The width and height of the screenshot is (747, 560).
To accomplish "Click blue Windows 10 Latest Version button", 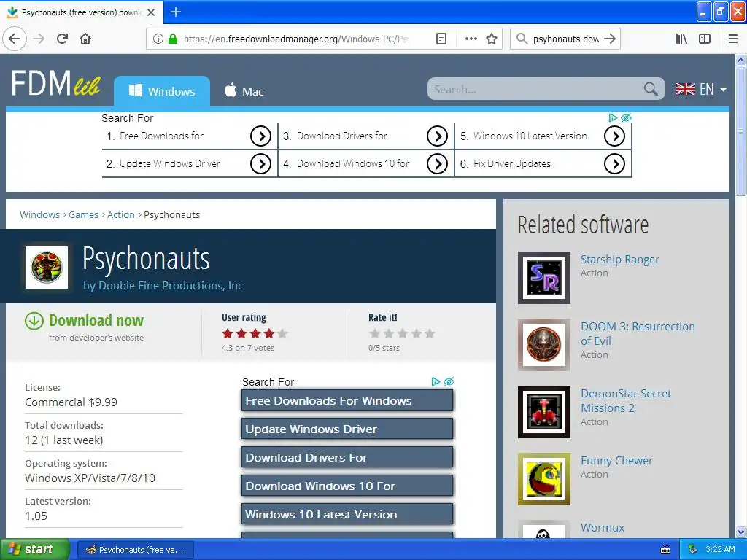I will point(347,514).
